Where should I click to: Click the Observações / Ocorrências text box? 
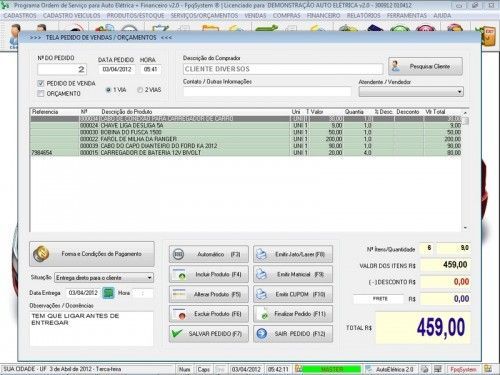[91, 328]
